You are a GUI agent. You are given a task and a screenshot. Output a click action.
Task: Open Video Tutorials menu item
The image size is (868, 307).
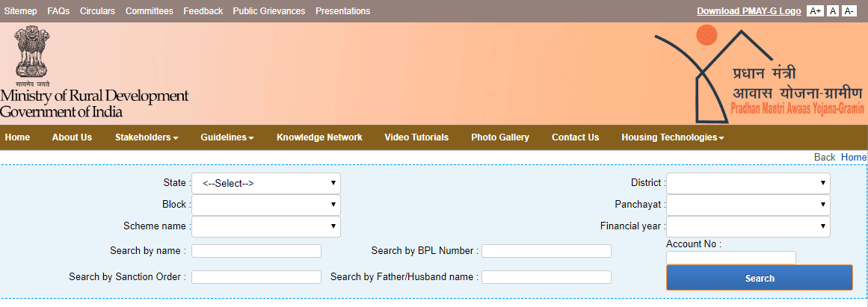(416, 137)
